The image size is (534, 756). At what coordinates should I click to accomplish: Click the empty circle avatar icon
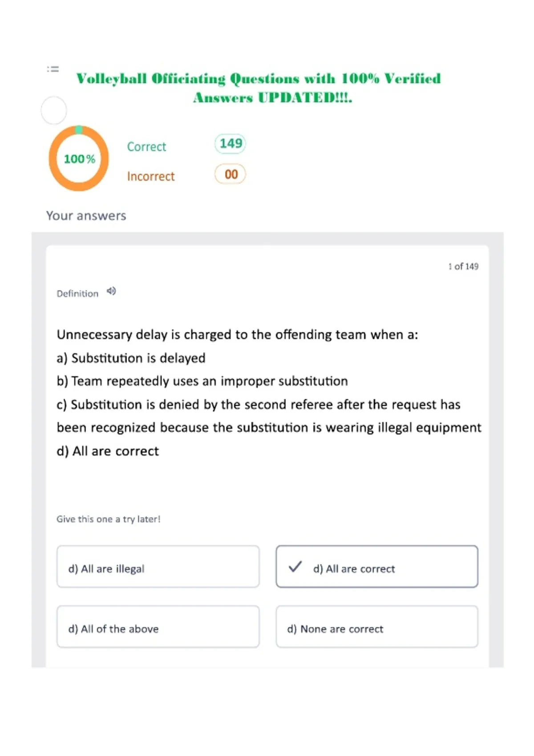pos(54,110)
